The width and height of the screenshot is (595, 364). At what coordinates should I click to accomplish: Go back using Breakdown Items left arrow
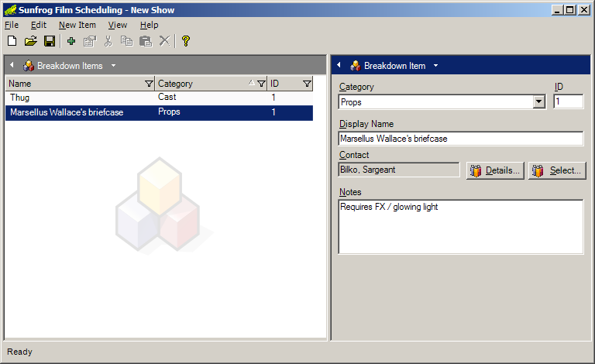(x=12, y=65)
